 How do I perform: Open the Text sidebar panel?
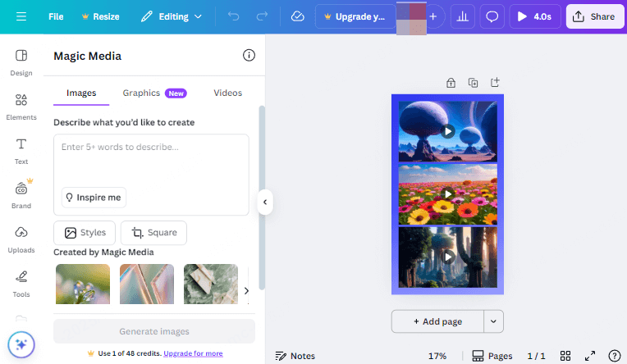pyautogui.click(x=21, y=152)
